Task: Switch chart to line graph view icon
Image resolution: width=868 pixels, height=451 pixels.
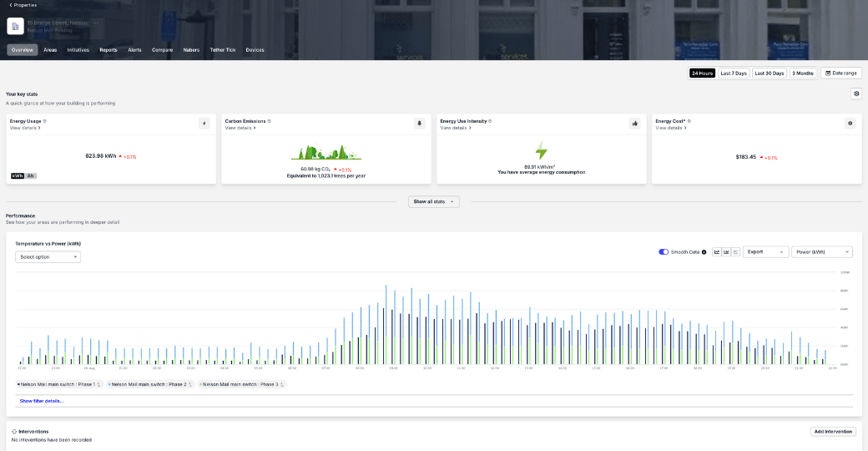Action: pos(717,251)
